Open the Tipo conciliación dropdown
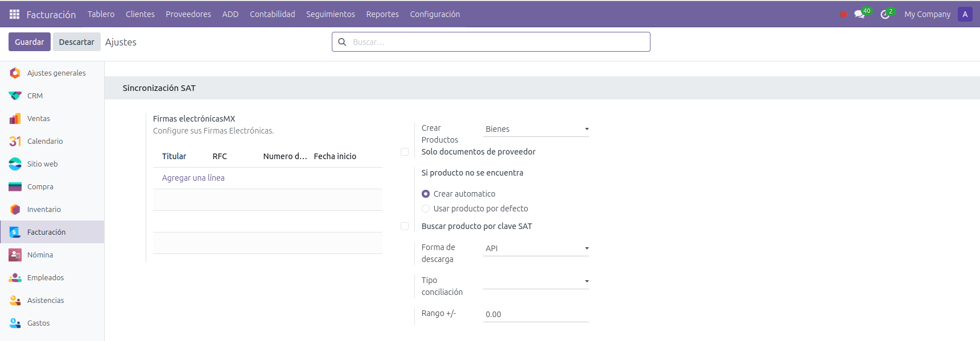 pyautogui.click(x=536, y=281)
